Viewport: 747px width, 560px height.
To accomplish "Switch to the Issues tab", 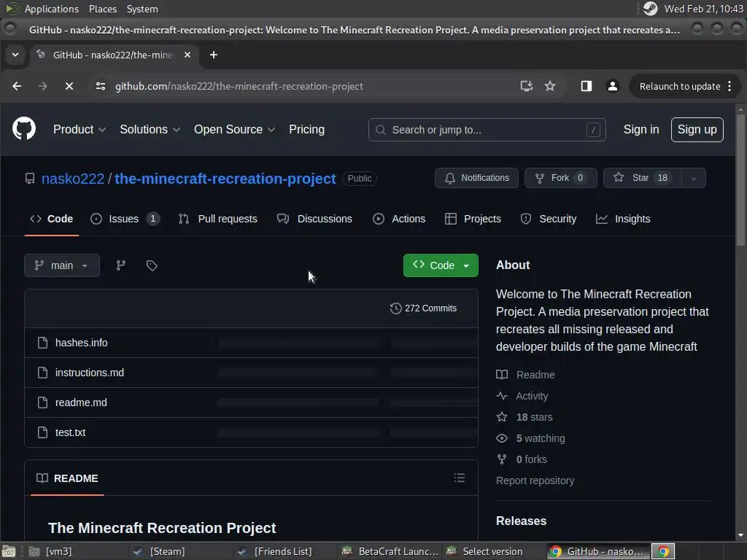I will [x=125, y=219].
